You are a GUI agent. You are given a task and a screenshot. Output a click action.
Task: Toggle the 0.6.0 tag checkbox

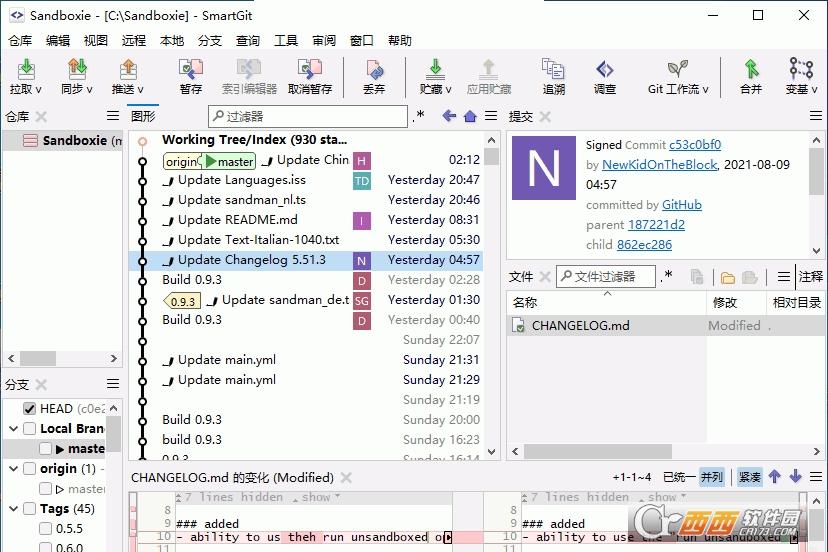45,547
